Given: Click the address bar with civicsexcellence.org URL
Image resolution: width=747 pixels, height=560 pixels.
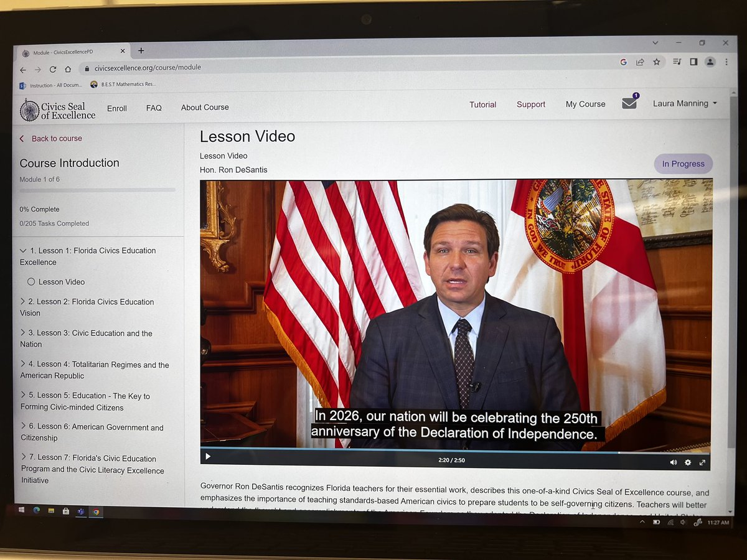Looking at the screenshot, I should pos(349,67).
